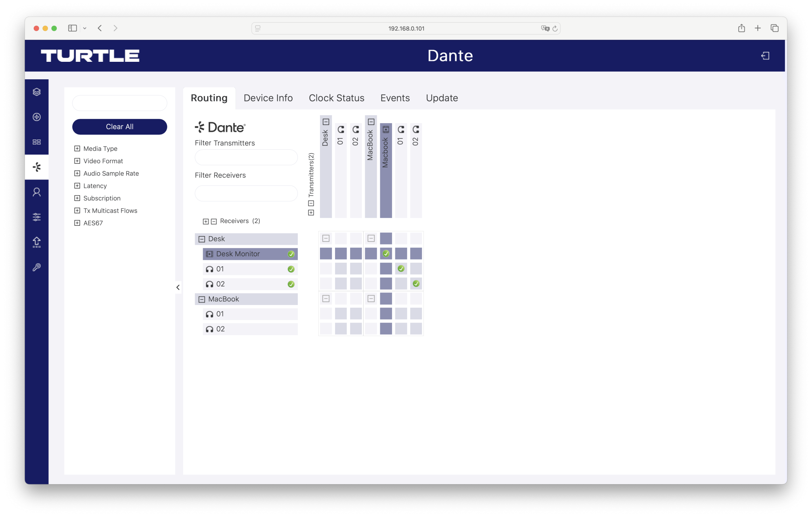Click the active Dante icon in sidebar
This screenshot has height=517, width=812.
[x=37, y=167]
